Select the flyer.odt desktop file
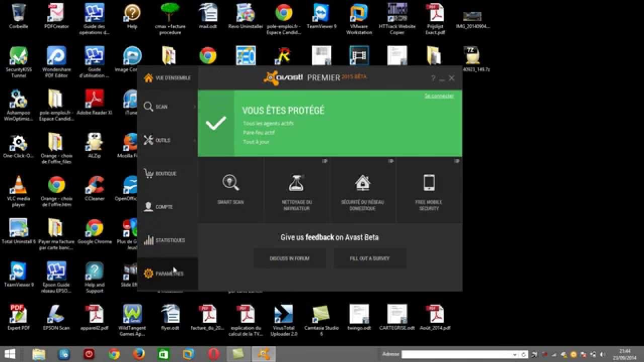This screenshot has height=362, width=644. (170, 317)
